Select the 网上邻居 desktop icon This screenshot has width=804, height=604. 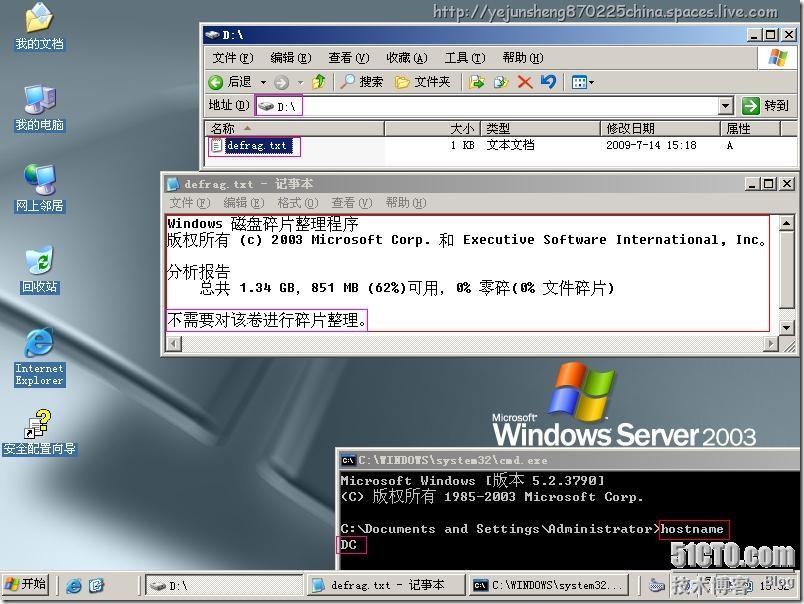[39, 189]
